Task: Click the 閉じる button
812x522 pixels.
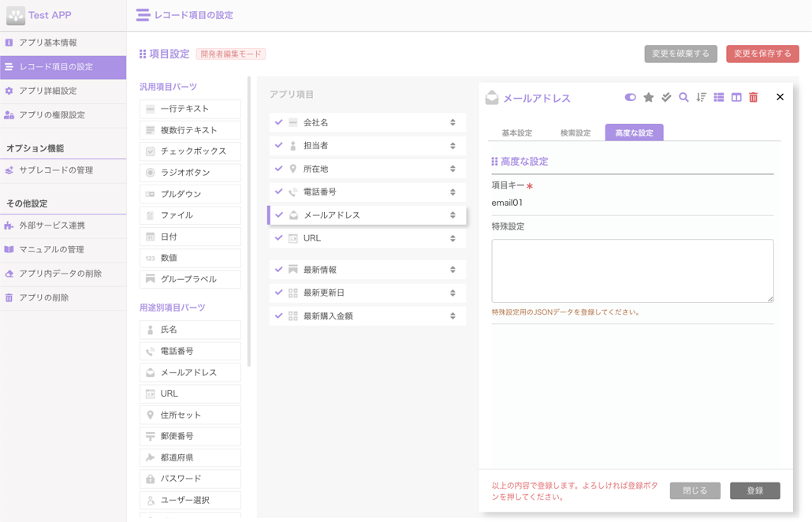Action: (695, 490)
